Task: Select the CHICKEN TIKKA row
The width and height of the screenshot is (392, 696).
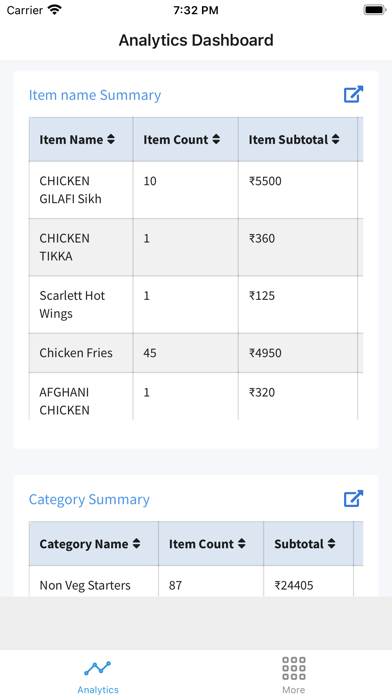Action: click(x=196, y=247)
